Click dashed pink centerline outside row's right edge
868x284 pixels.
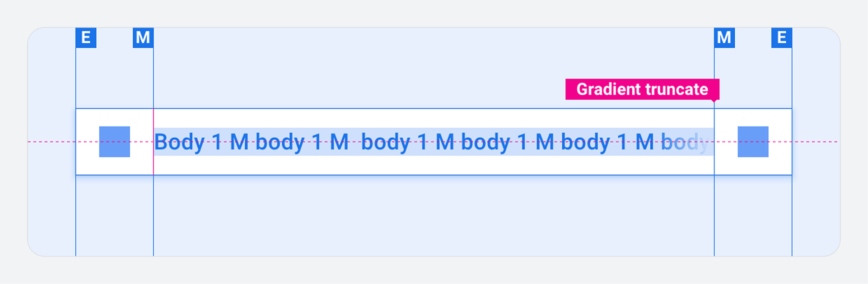coord(815,142)
